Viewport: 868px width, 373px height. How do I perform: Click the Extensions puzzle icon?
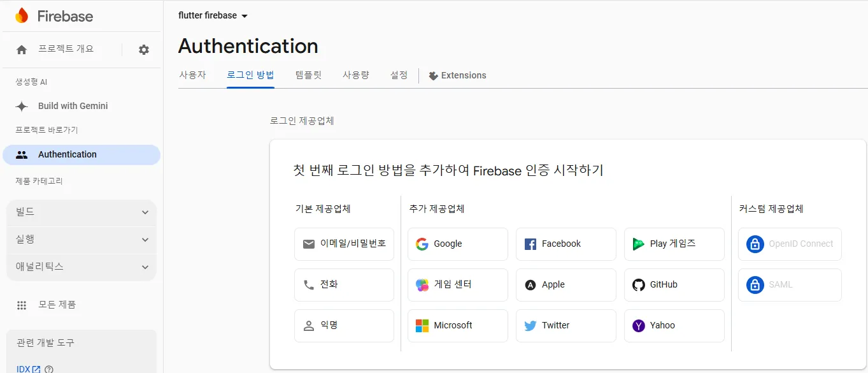[433, 76]
